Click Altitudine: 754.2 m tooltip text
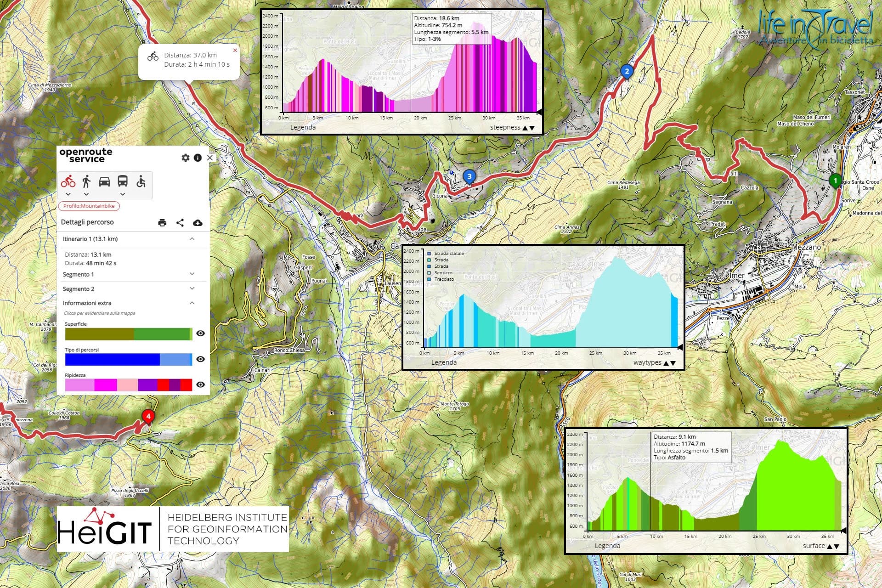 (x=438, y=25)
